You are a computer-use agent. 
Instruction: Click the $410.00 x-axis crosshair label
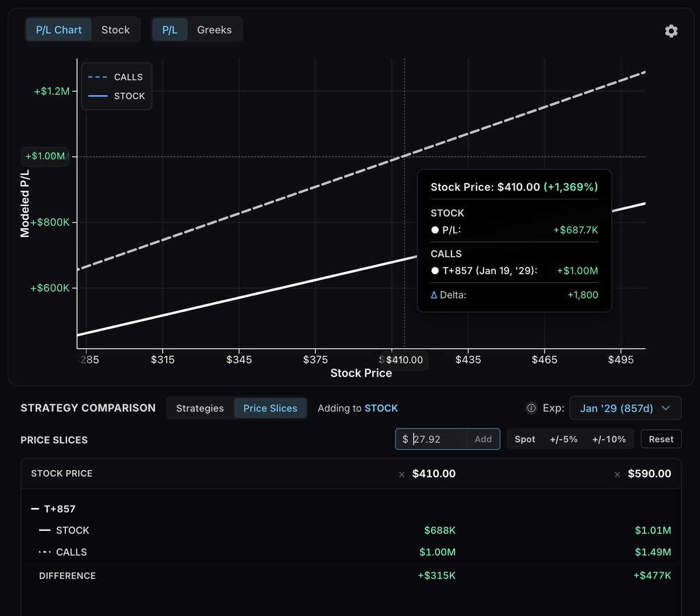pyautogui.click(x=404, y=360)
